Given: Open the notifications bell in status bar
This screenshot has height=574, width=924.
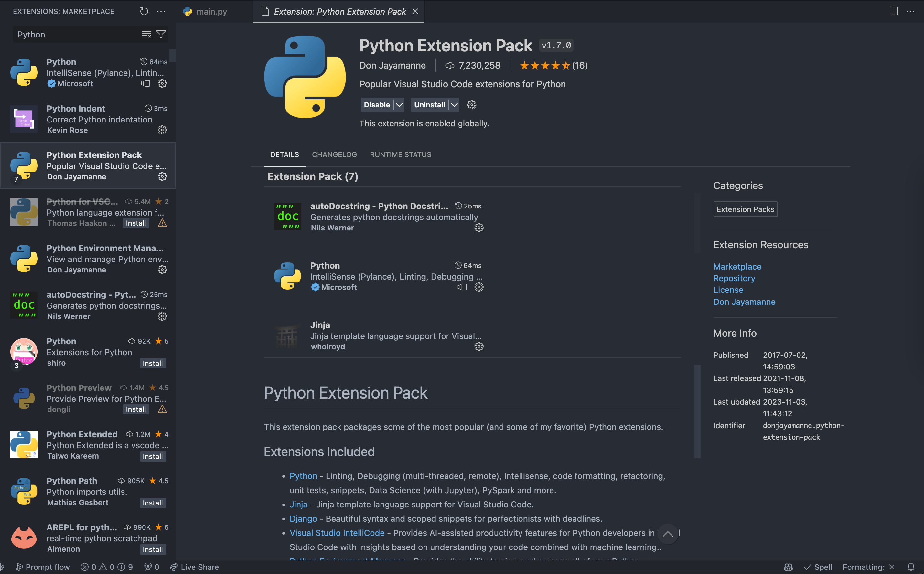Looking at the screenshot, I should (910, 567).
